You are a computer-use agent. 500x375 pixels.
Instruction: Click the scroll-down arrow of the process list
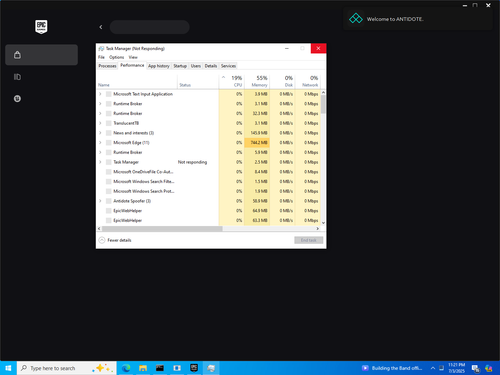[x=323, y=223]
